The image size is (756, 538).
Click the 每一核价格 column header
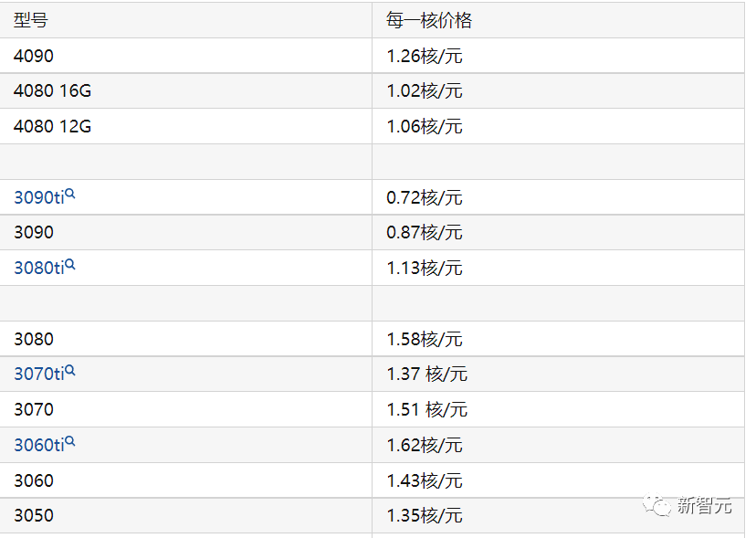429,20
